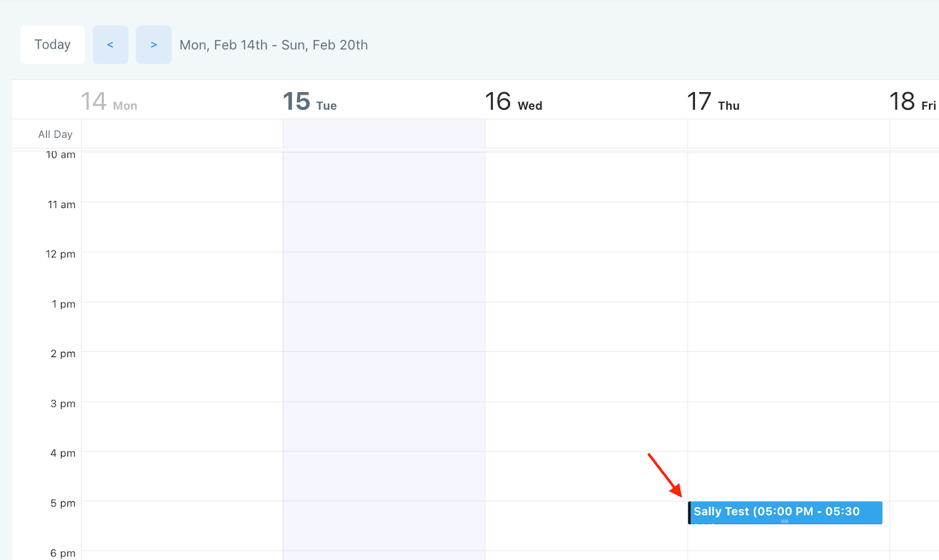
Task: Click the 3 pm slot on Thursday 17
Action: [x=788, y=426]
